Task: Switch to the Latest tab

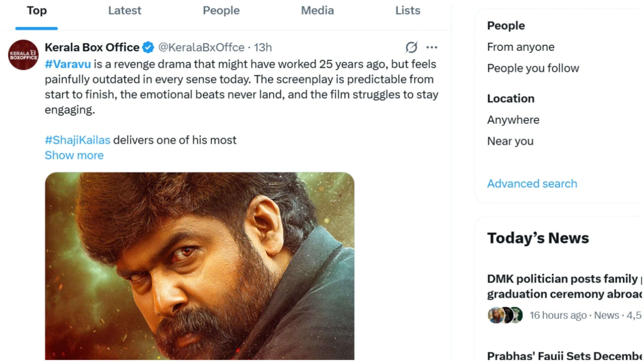Action: click(x=124, y=11)
